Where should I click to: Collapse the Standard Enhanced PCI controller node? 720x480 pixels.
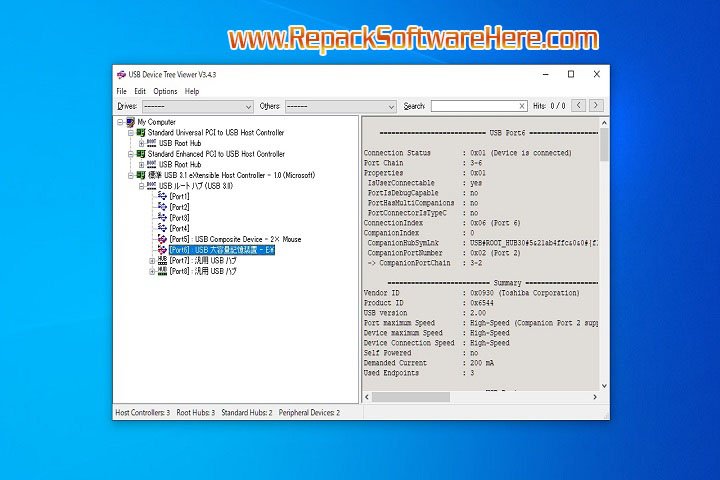pos(131,154)
